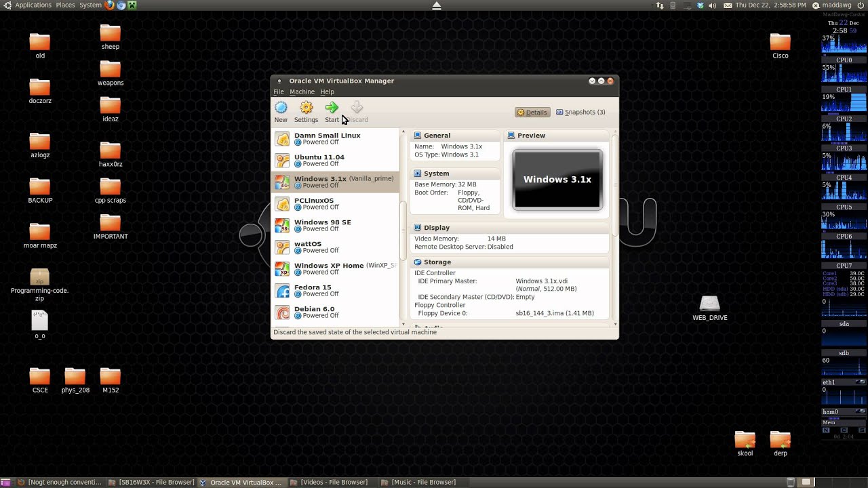Open the WEB_DRIVE desktop drive icon
Screen dimensions: 868x488
click(x=709, y=303)
